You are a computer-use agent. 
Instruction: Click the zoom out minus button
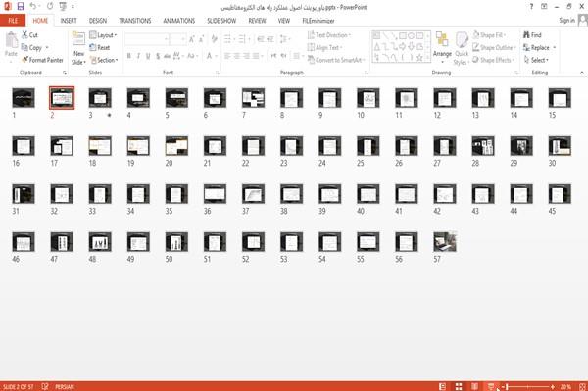pos(503,386)
